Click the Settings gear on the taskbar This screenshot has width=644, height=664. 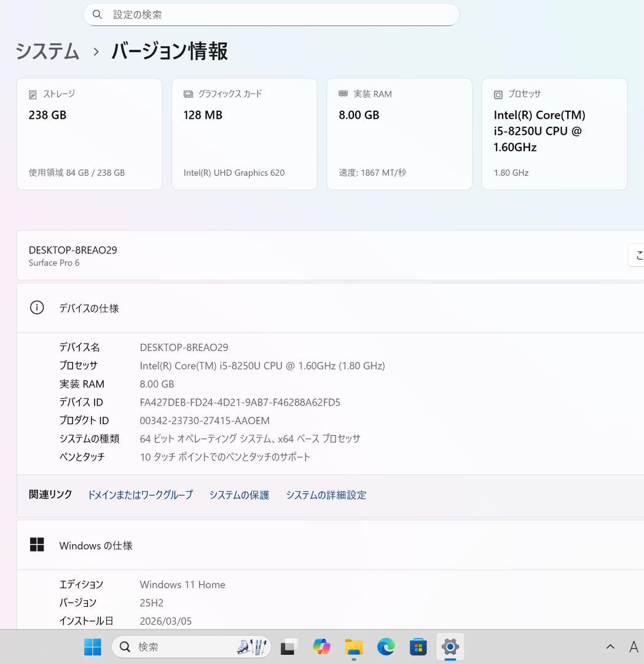[450, 647]
